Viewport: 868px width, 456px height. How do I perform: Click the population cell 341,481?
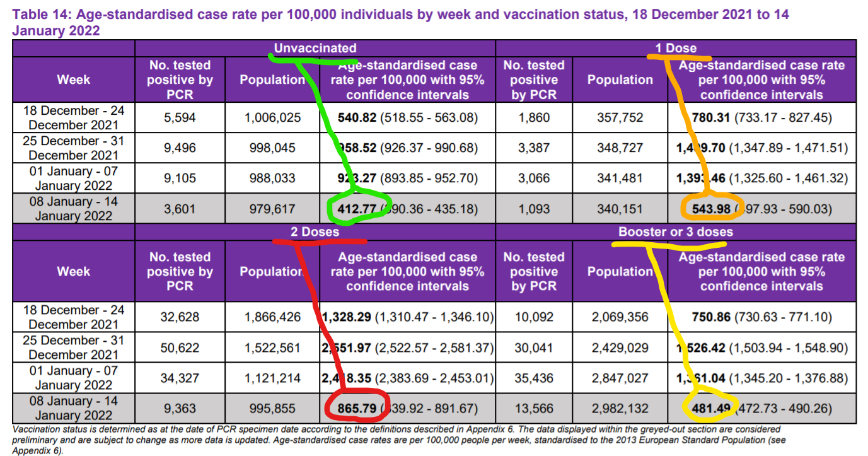click(620, 178)
